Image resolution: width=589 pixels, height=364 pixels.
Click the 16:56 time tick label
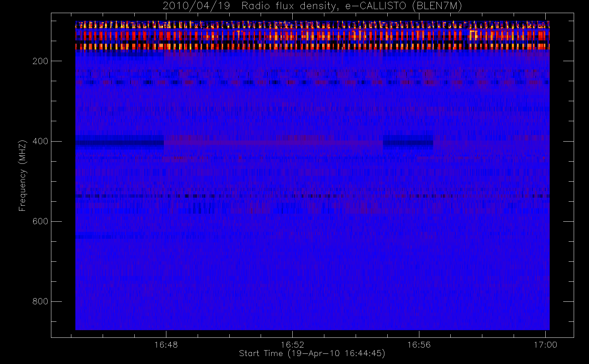pyautogui.click(x=419, y=345)
